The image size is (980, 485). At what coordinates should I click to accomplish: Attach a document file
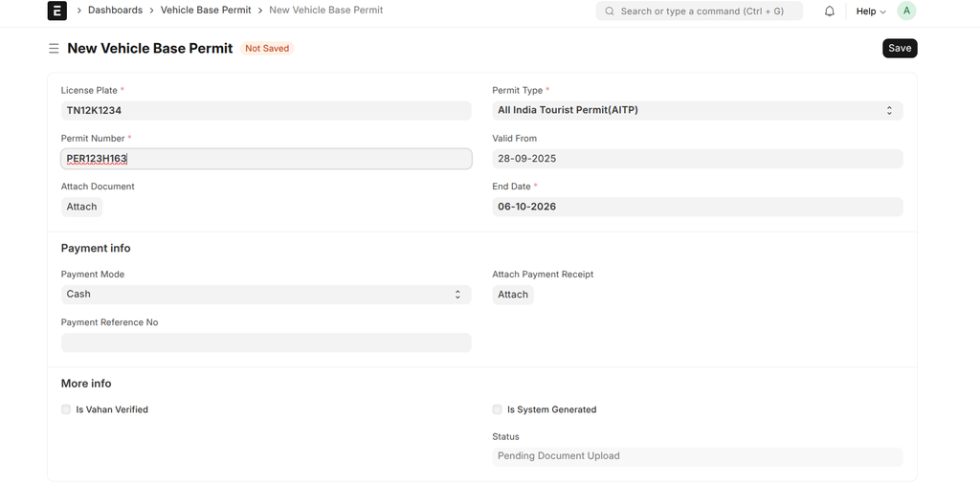(x=81, y=207)
